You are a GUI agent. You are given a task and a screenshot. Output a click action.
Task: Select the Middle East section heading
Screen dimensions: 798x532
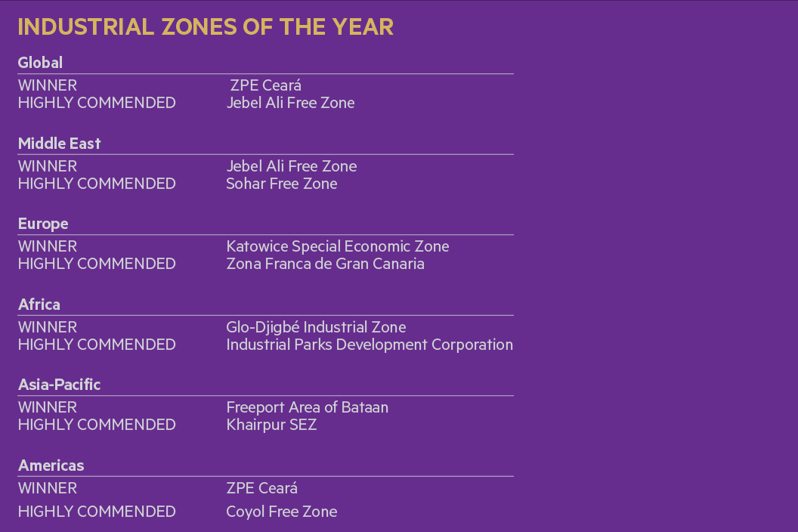[x=59, y=144]
